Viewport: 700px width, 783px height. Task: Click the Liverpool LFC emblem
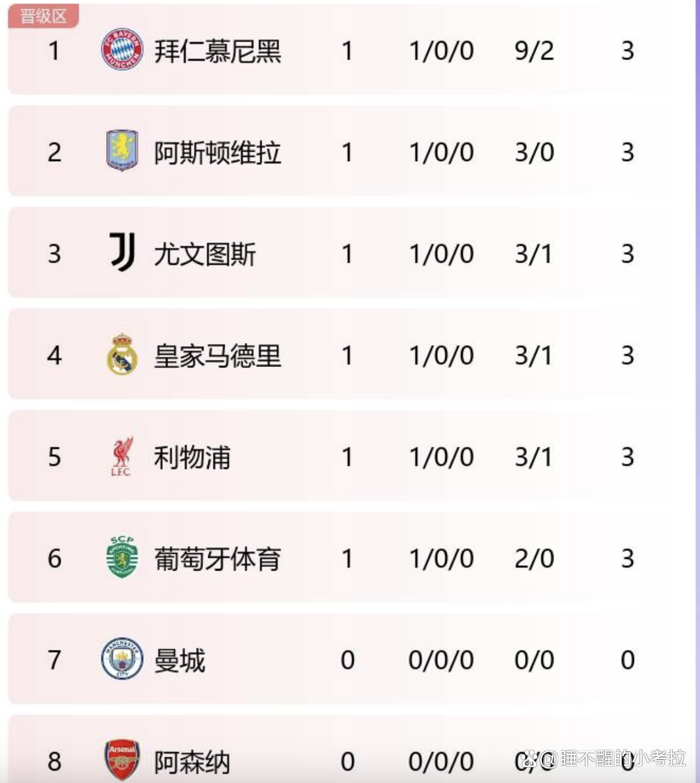(x=122, y=456)
